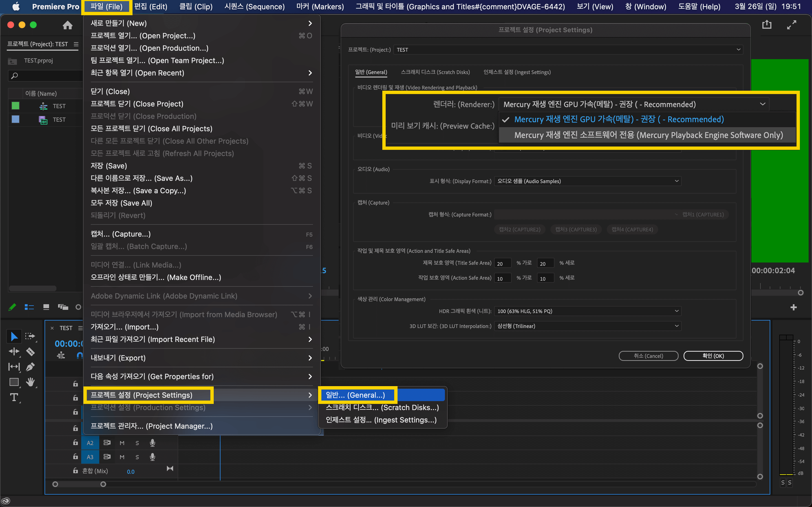Expand the 3D LUT Interpolation dropdown
Viewport: 812px width, 507px height.
587,326
